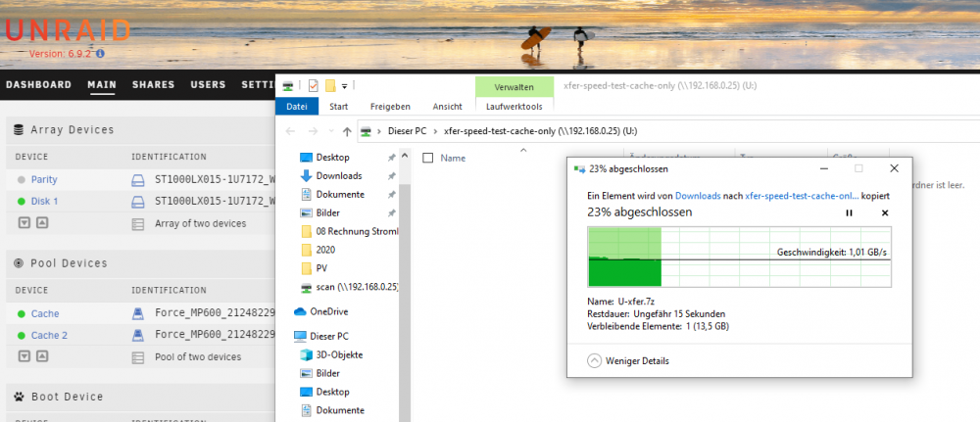Open the Unraid SHARES menu
This screenshot has height=422, width=980.
coord(153,85)
